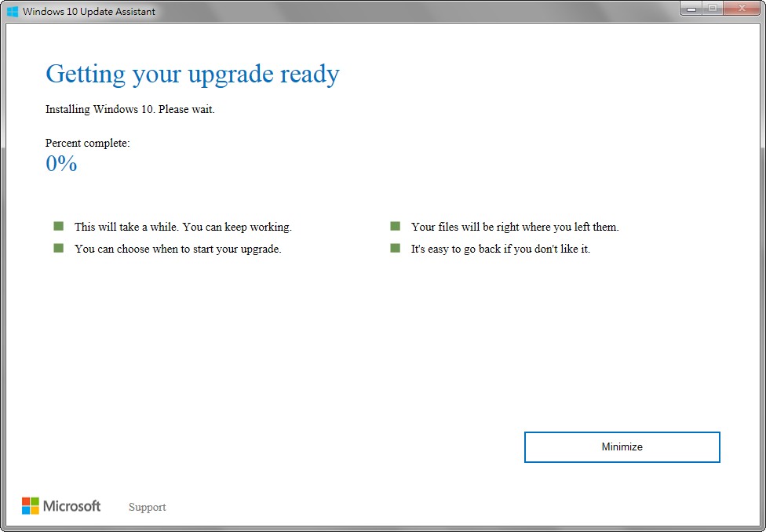Viewport: 766px width, 532px height.
Task: Click the "Windows 10 Update Assistant" title text
Action: [89, 12]
